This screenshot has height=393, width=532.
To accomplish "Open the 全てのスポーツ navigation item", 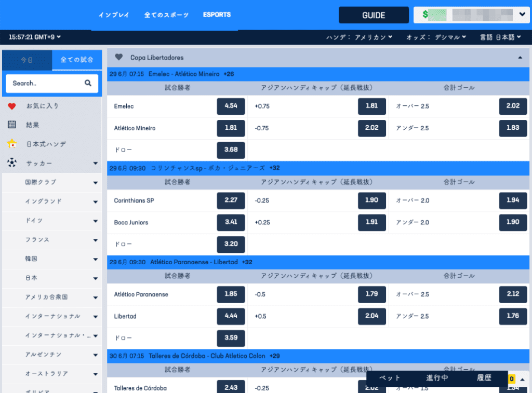I will click(x=166, y=15).
